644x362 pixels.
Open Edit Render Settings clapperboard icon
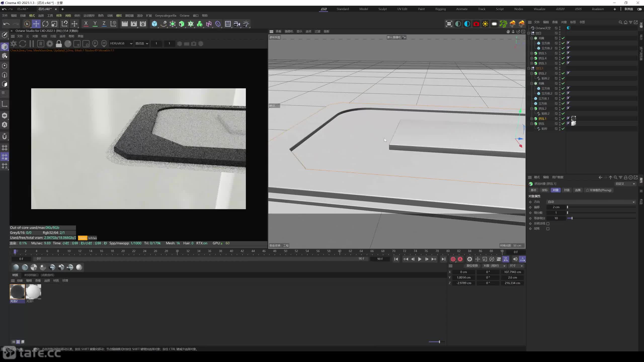tap(143, 24)
